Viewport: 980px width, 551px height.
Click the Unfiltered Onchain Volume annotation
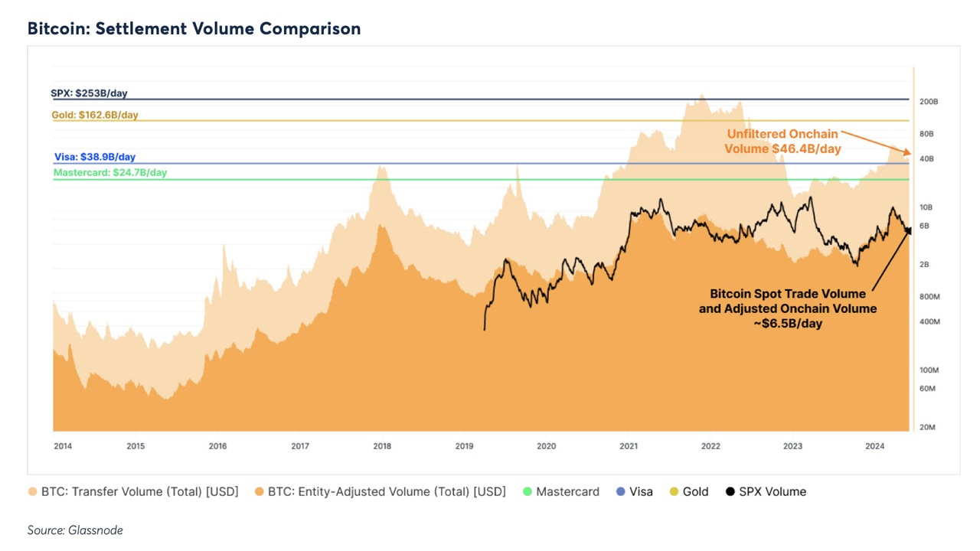(x=782, y=142)
